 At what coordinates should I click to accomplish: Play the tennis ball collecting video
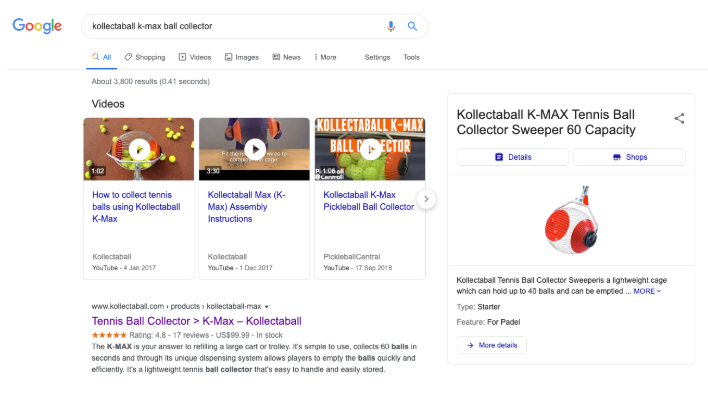coord(139,149)
